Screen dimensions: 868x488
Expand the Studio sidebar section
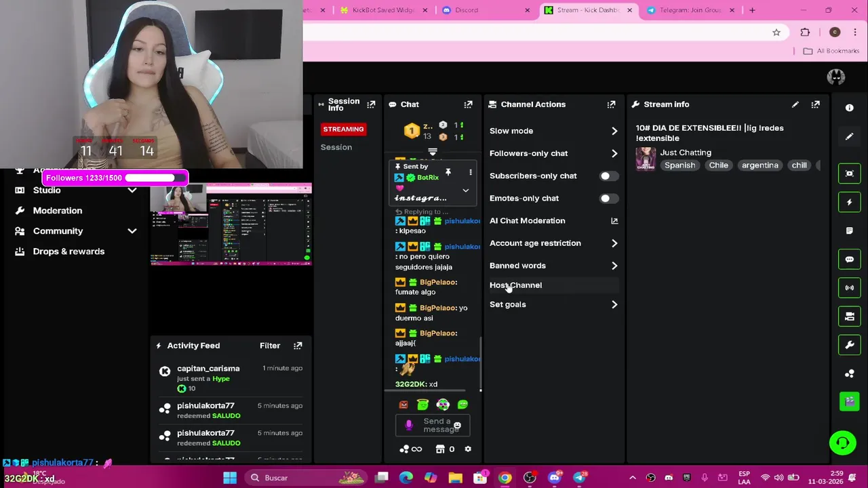tap(132, 190)
